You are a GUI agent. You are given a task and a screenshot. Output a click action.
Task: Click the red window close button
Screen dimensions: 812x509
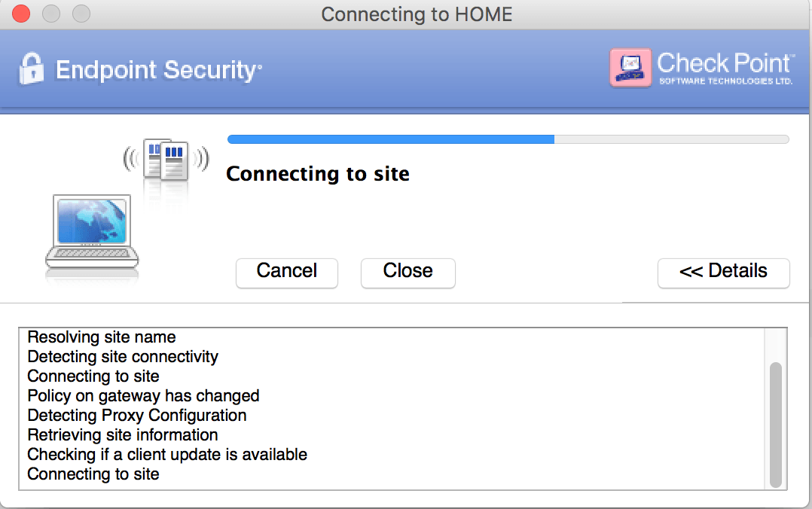pos(21,14)
